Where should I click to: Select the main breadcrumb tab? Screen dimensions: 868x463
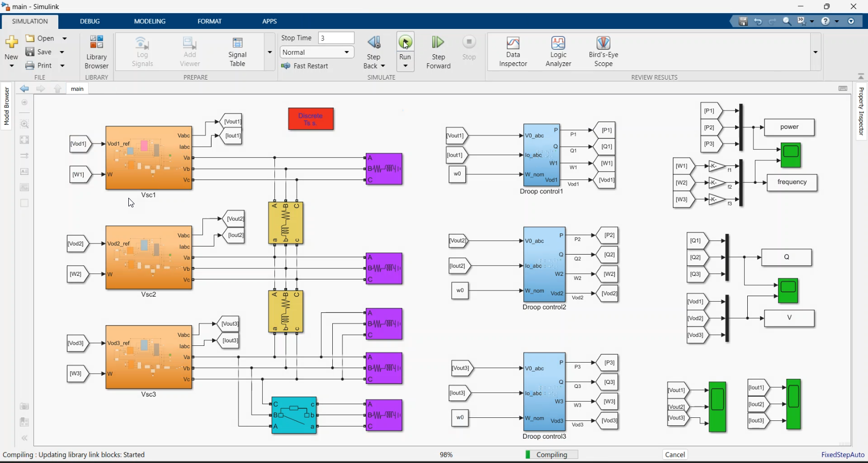pyautogui.click(x=77, y=89)
